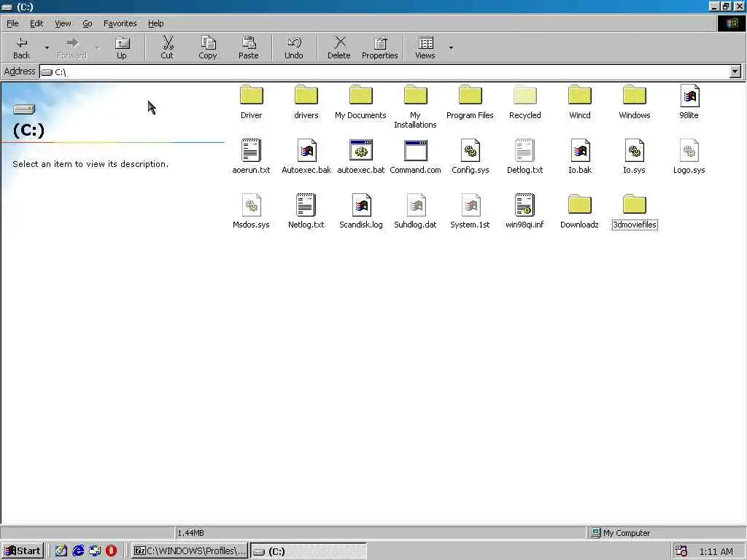Select the aoerun.txt file

(251, 157)
